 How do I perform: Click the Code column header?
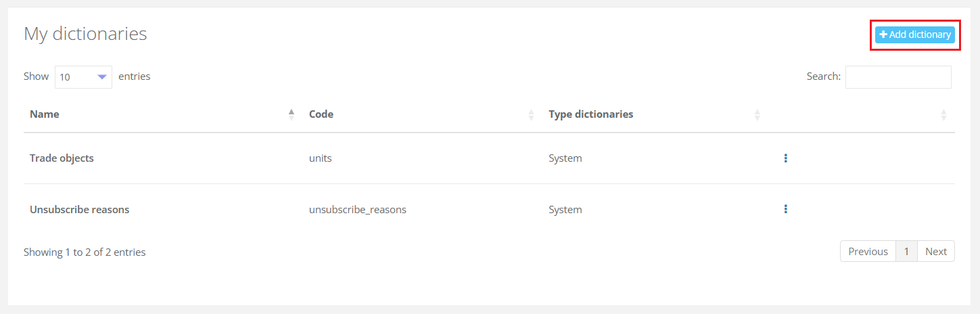[321, 114]
